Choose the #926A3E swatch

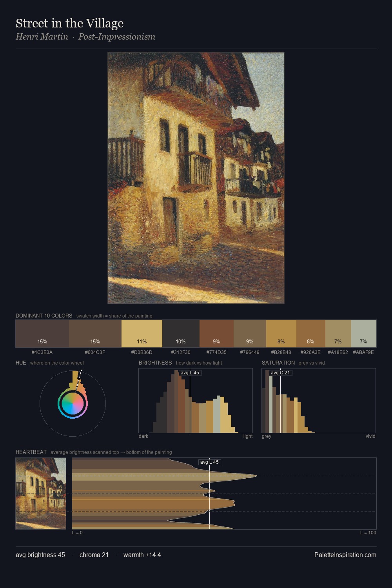tap(311, 334)
